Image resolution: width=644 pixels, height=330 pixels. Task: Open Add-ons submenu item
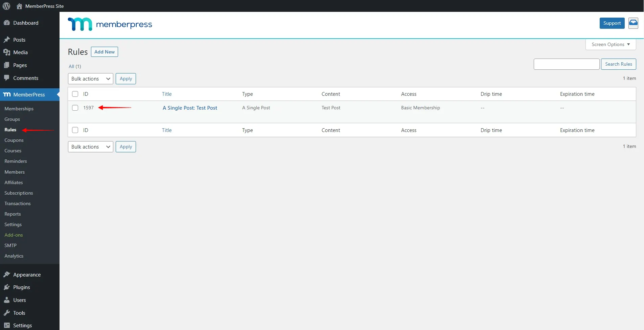tap(14, 235)
